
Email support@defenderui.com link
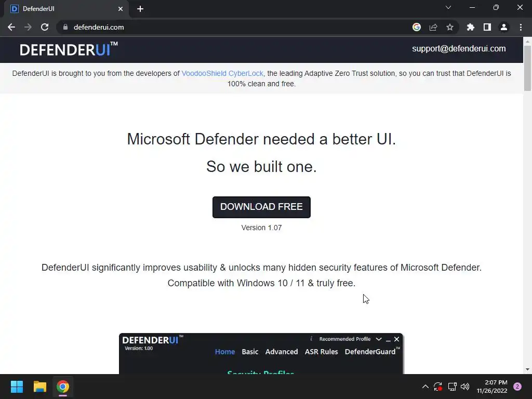point(459,48)
